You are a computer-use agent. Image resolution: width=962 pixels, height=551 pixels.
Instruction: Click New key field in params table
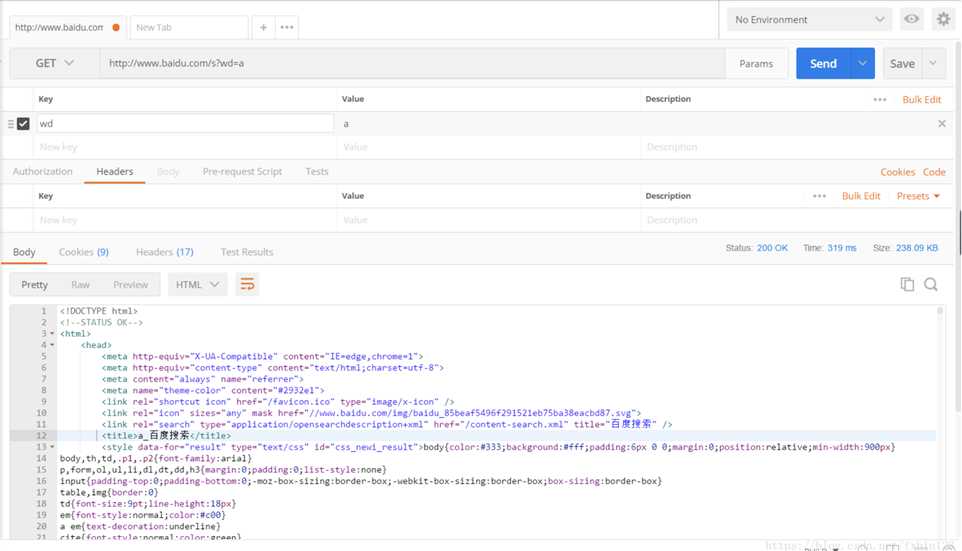[185, 147]
